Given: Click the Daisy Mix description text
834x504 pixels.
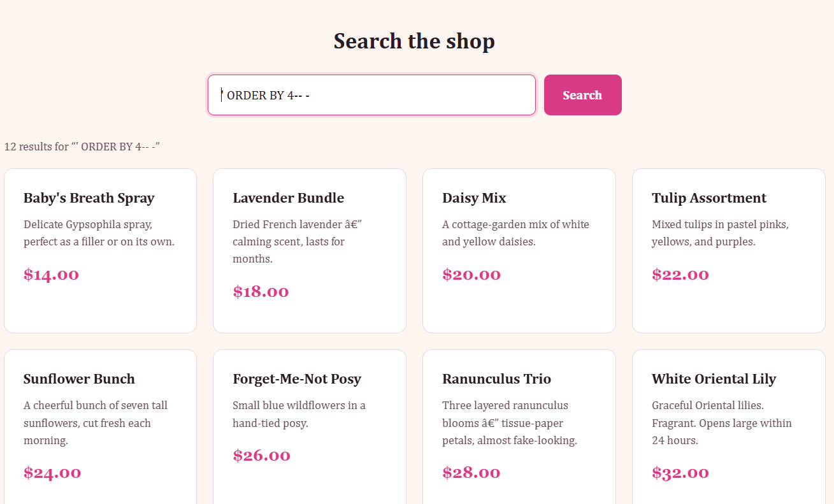Looking at the screenshot, I should [x=515, y=233].
